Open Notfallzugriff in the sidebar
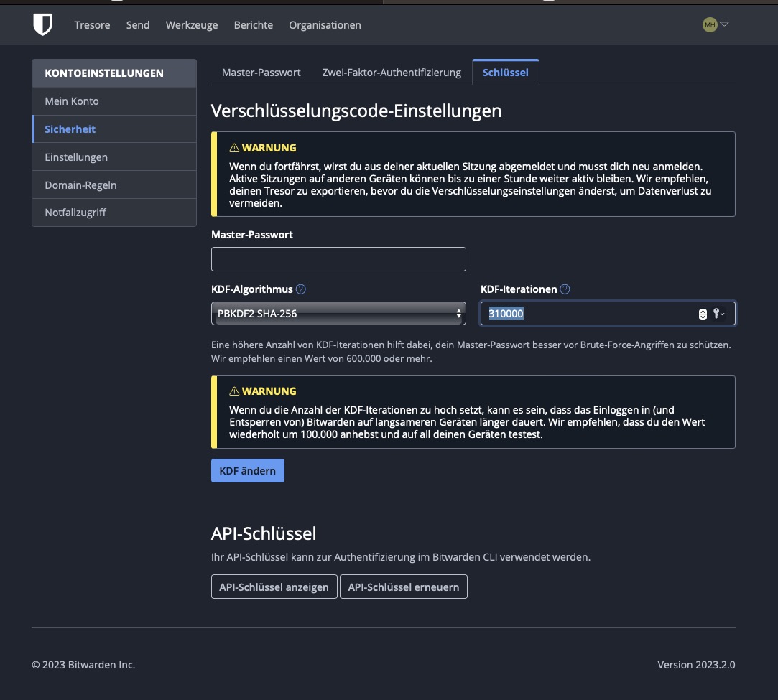The width and height of the screenshot is (778, 700). point(114,213)
